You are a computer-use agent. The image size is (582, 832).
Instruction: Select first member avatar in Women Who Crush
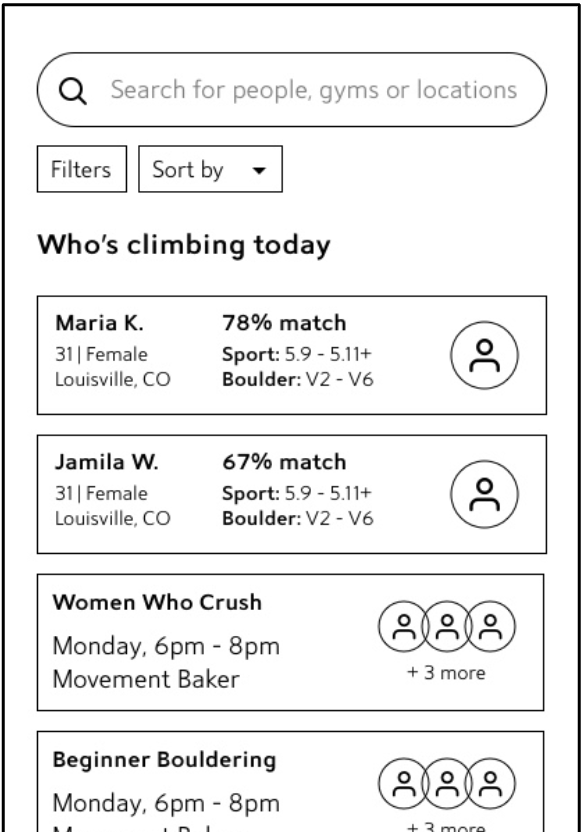tap(404, 626)
